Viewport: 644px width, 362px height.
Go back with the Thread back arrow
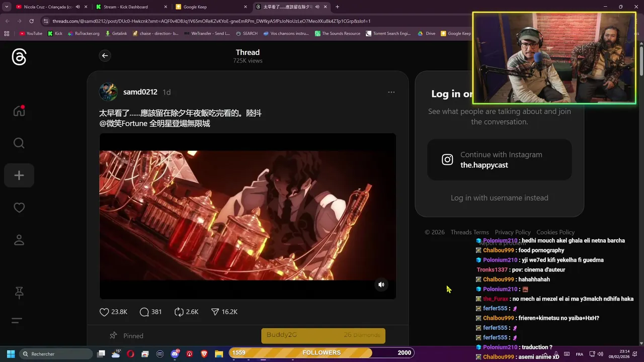105,56
